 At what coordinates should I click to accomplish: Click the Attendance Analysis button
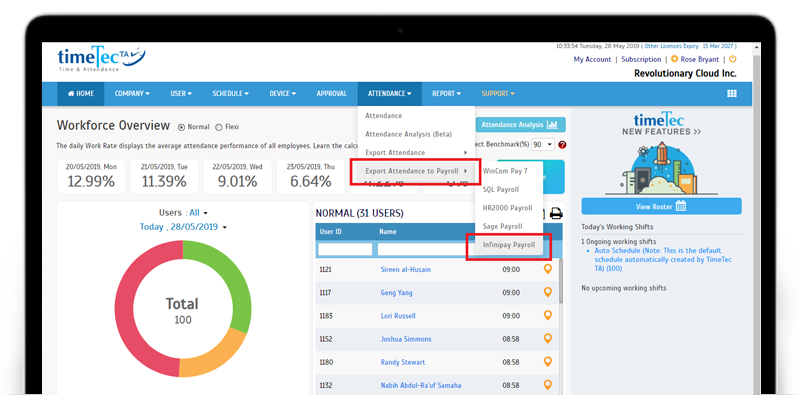520,125
